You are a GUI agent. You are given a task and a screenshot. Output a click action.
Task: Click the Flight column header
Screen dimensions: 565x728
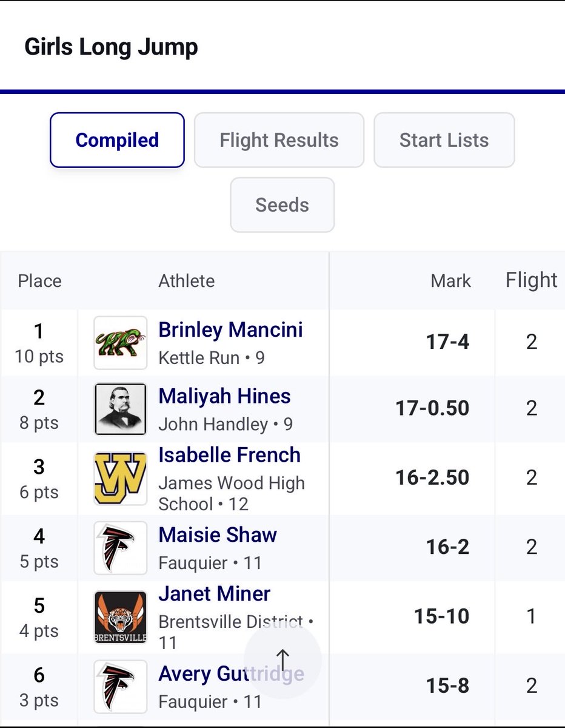pos(532,280)
